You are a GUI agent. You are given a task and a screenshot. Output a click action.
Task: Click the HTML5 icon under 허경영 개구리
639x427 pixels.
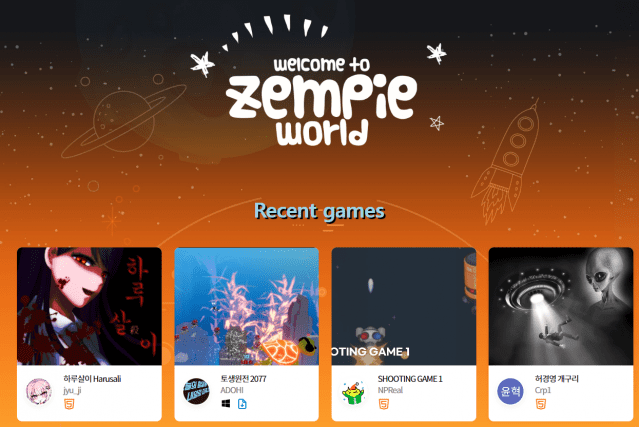point(541,404)
